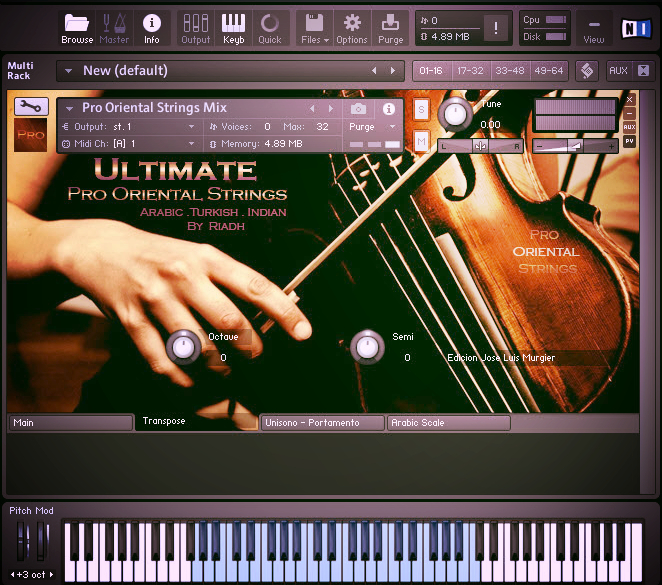Open the Options gear dialog
This screenshot has width=662, height=585.
coord(352,29)
